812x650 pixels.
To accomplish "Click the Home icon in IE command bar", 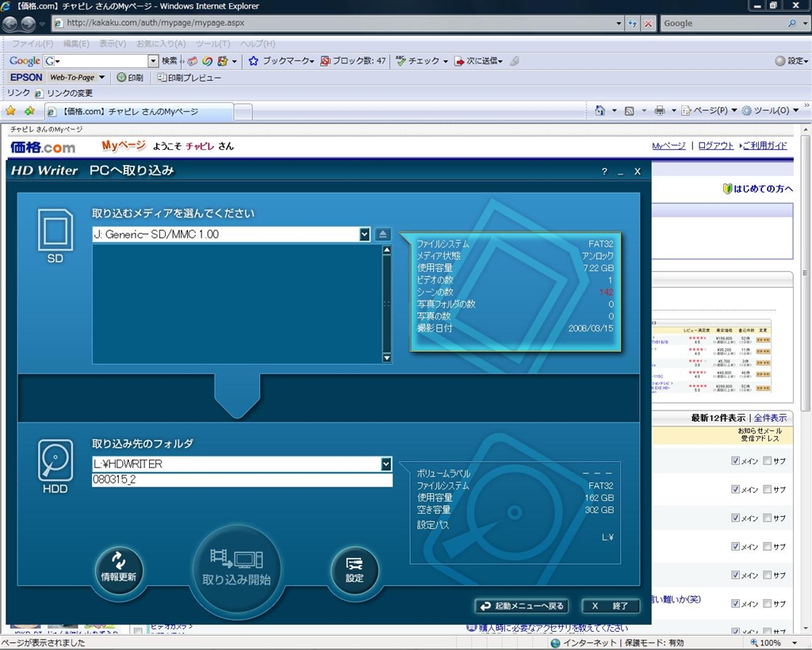I will point(599,110).
